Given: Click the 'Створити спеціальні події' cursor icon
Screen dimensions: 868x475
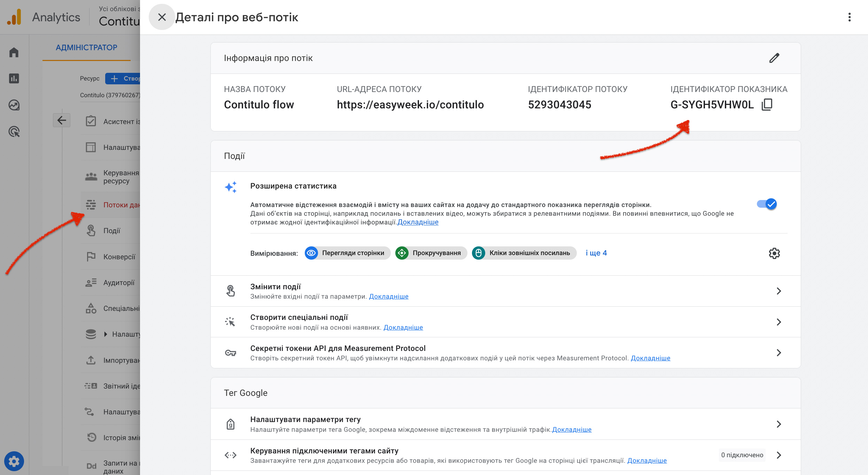Looking at the screenshot, I should [x=230, y=322].
